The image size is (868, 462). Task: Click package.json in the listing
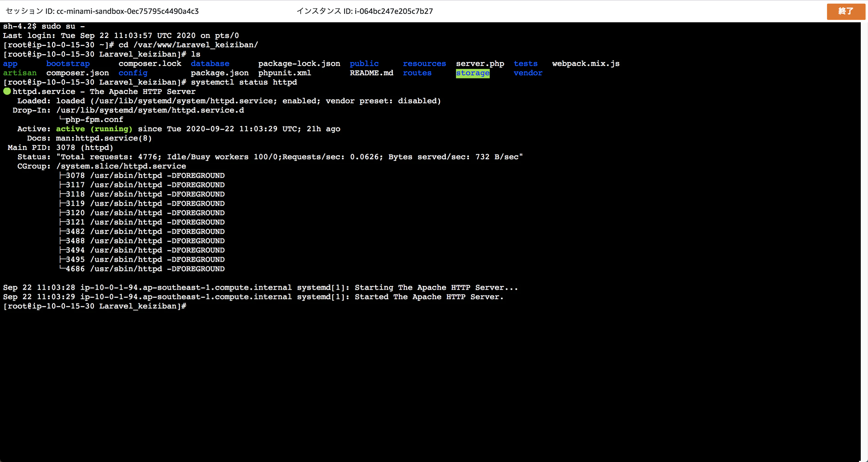[220, 73]
